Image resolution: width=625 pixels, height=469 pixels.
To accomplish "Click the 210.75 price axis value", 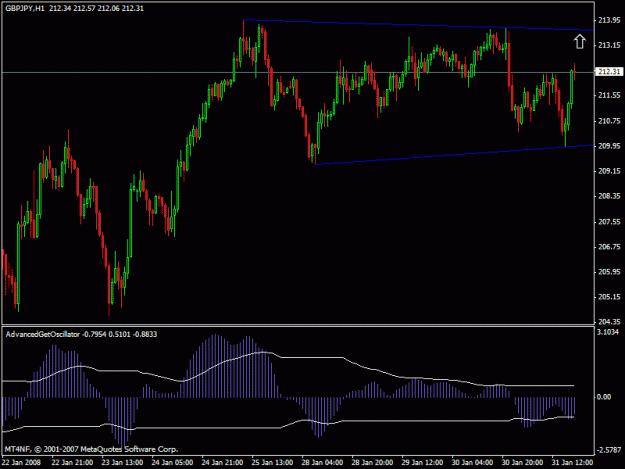I will [x=609, y=121].
